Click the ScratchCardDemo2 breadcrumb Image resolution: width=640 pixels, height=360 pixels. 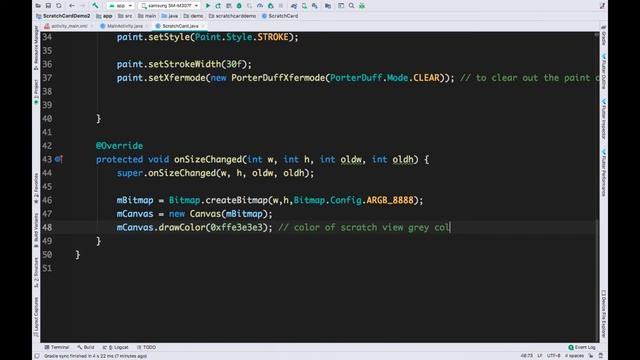pyautogui.click(x=63, y=16)
